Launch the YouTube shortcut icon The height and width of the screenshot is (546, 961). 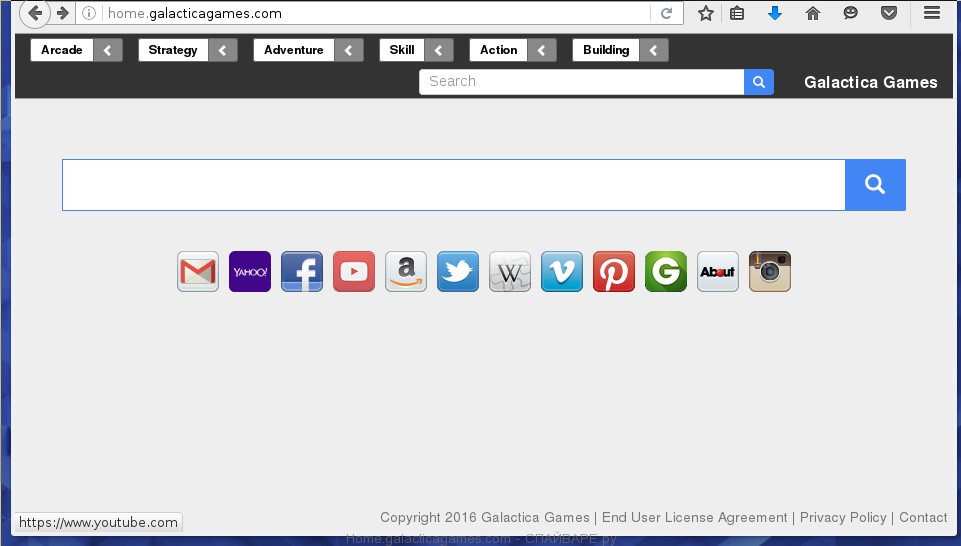click(x=354, y=272)
